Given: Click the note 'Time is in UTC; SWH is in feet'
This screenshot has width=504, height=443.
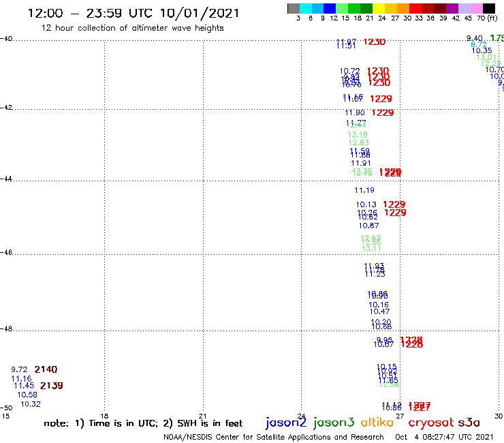Looking at the screenshot, I should [143, 423].
